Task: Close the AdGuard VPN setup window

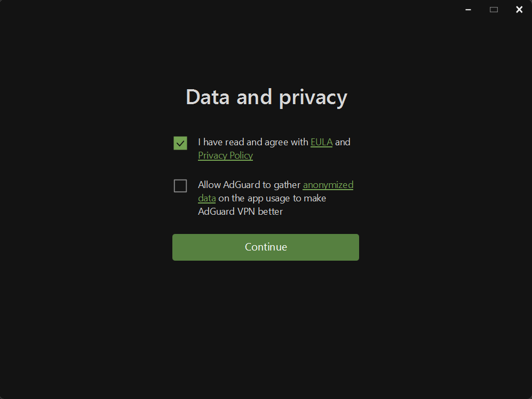Action: (x=519, y=10)
